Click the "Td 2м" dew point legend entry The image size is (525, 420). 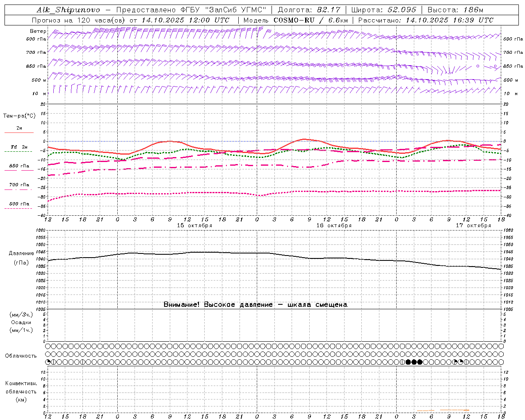click(19, 147)
